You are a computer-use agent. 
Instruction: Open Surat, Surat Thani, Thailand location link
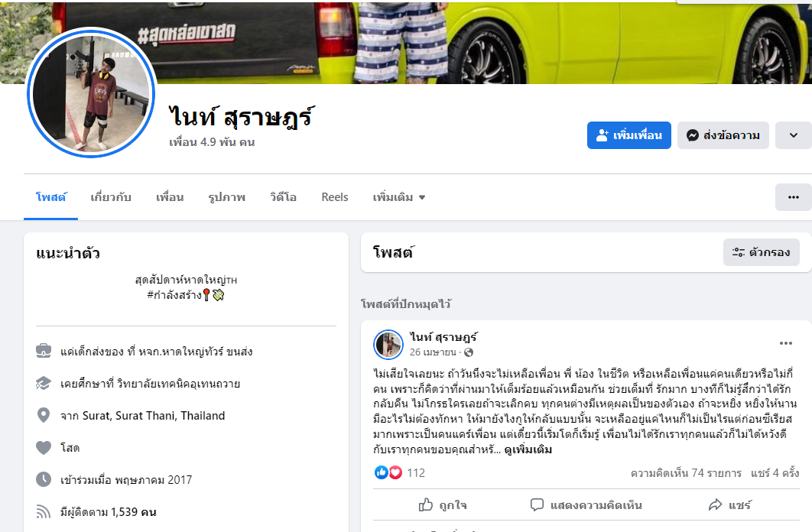tap(153, 416)
